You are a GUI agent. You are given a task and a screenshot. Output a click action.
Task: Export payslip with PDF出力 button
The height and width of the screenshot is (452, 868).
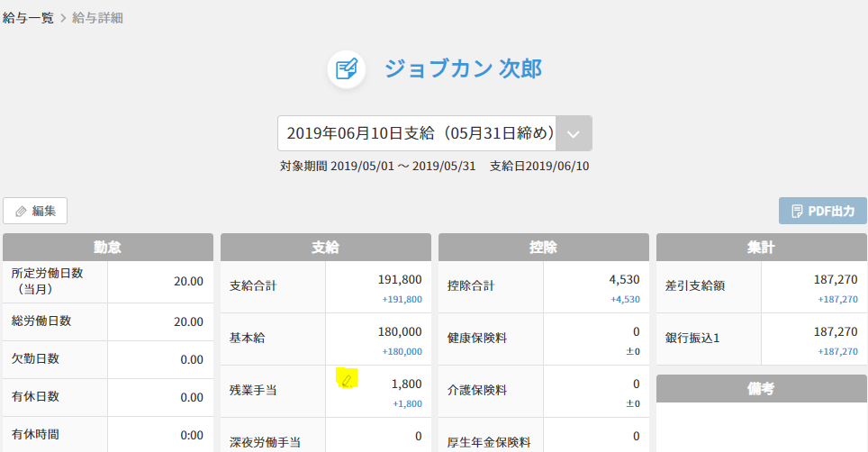[x=823, y=211]
